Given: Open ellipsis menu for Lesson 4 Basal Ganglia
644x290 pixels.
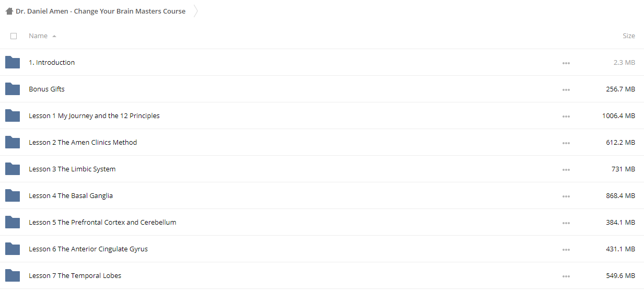Looking at the screenshot, I should 566,196.
